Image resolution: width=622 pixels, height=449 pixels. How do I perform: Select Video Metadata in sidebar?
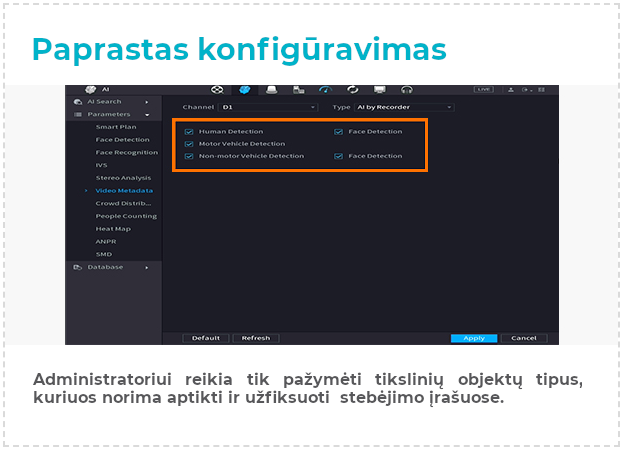pyautogui.click(x=124, y=191)
